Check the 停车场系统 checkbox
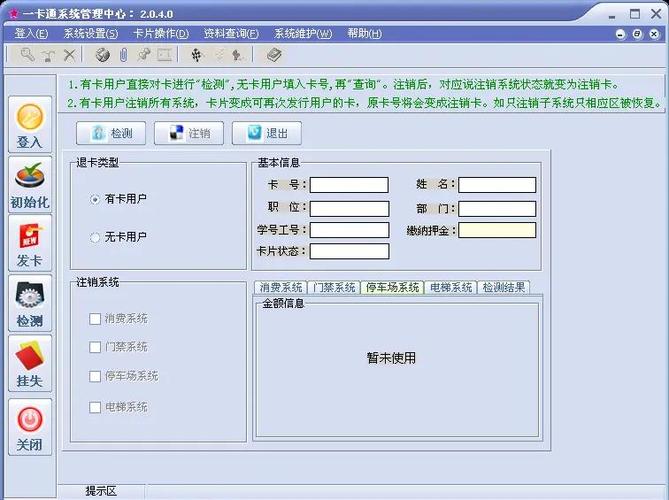The width and height of the screenshot is (669, 500). point(95,376)
